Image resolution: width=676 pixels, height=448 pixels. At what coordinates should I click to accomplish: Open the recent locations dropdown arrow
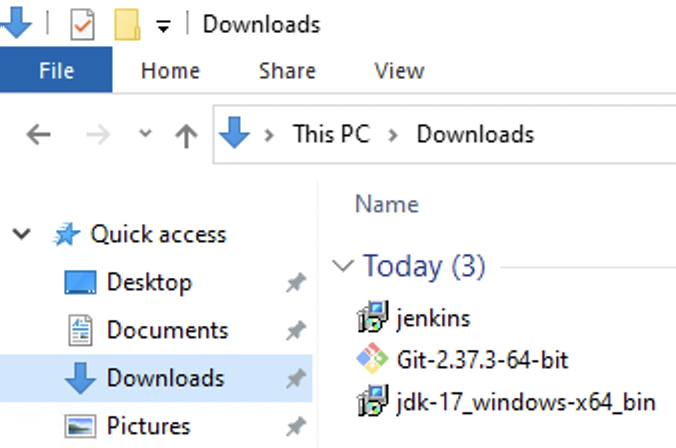pyautogui.click(x=146, y=134)
